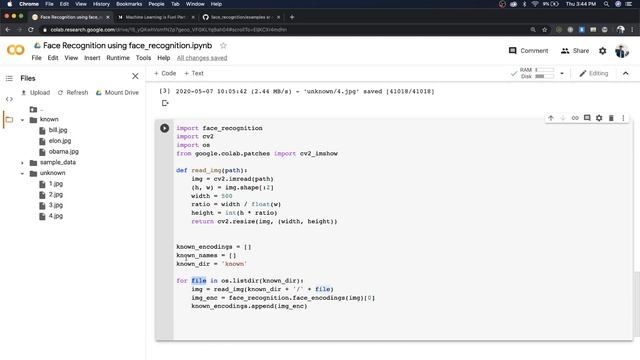Click the Colab logo
Image resolution: width=640 pixels, height=360 pixels.
(x=16, y=50)
